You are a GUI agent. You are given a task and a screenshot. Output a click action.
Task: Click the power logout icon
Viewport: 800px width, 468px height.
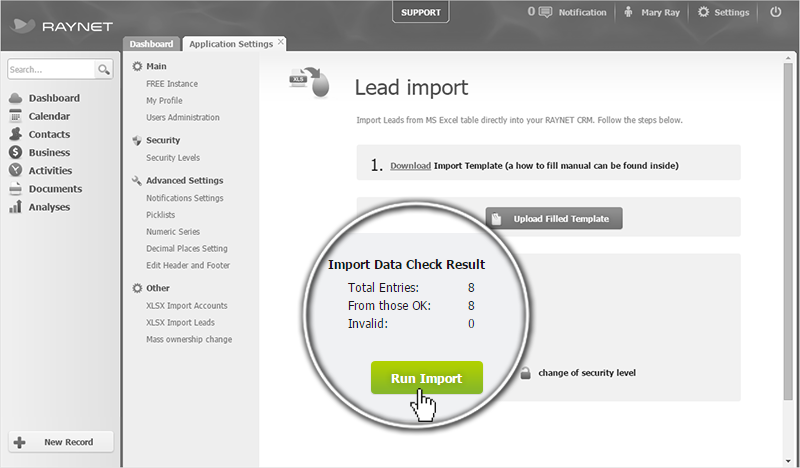pyautogui.click(x=776, y=12)
